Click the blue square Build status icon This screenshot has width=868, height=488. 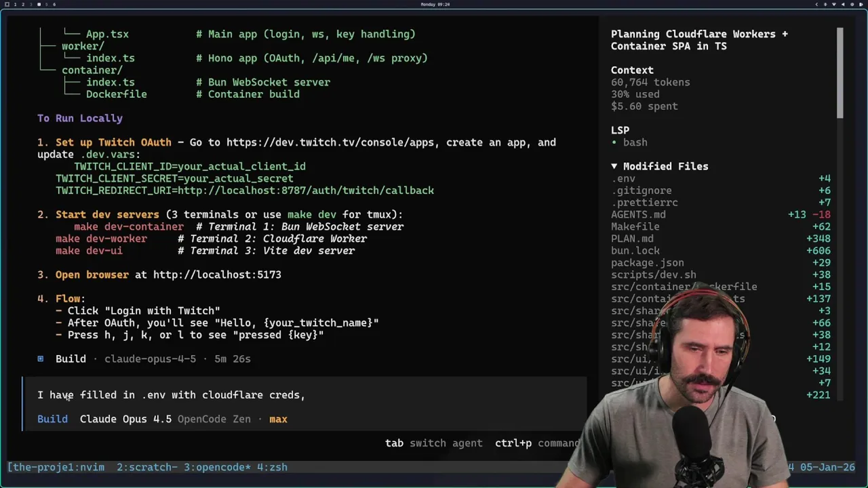point(41,359)
